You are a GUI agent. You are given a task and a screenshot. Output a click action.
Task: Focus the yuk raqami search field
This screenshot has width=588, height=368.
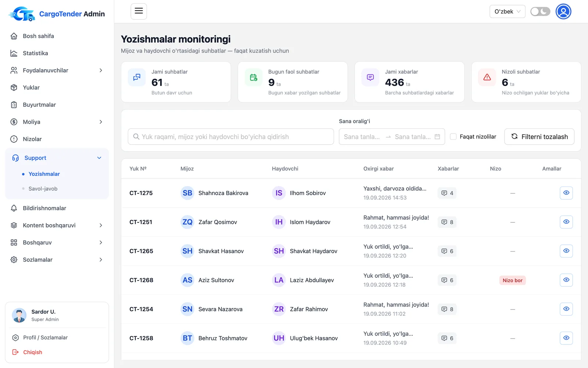coord(231,137)
